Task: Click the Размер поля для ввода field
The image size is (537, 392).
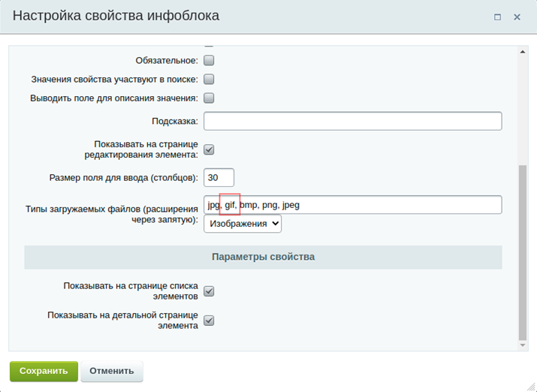Action: [219, 178]
